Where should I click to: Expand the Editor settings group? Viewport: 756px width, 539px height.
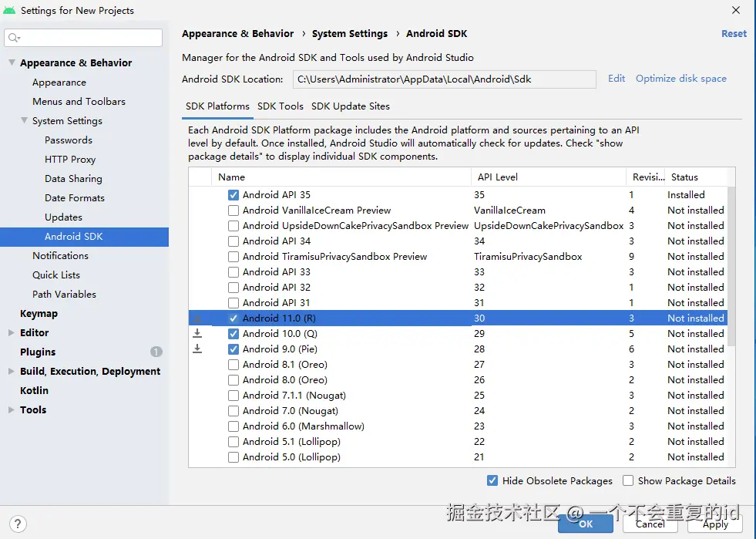[12, 332]
